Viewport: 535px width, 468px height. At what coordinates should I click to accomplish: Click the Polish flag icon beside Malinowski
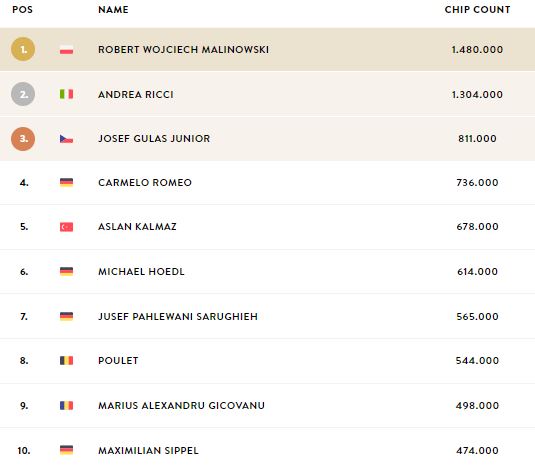tap(66, 49)
